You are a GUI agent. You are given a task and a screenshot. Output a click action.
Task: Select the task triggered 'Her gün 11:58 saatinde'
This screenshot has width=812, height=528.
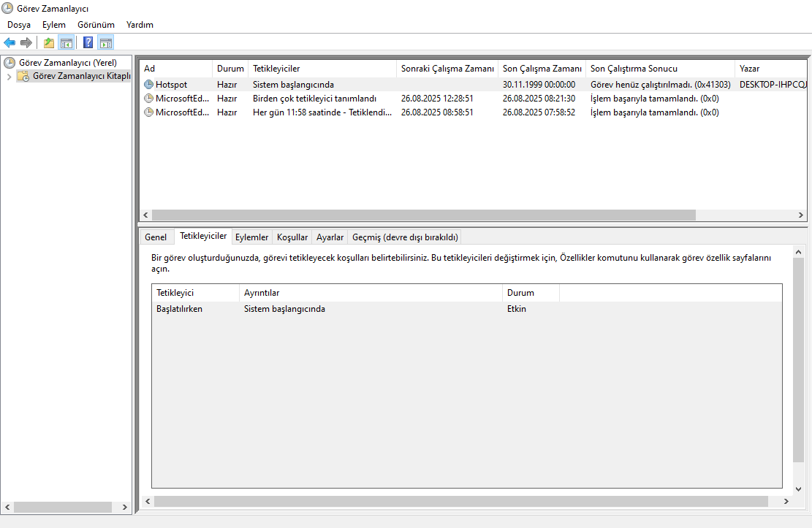tap(474, 112)
